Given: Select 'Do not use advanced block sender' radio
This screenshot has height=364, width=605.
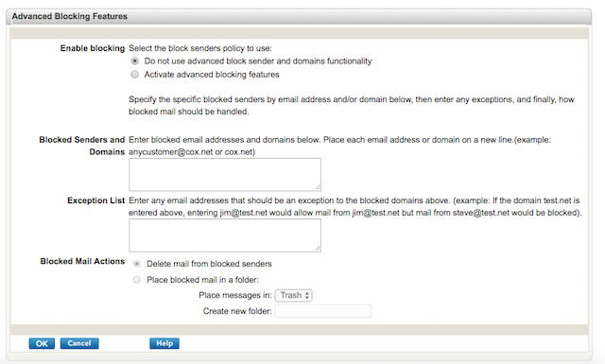Looking at the screenshot, I should click(x=134, y=61).
